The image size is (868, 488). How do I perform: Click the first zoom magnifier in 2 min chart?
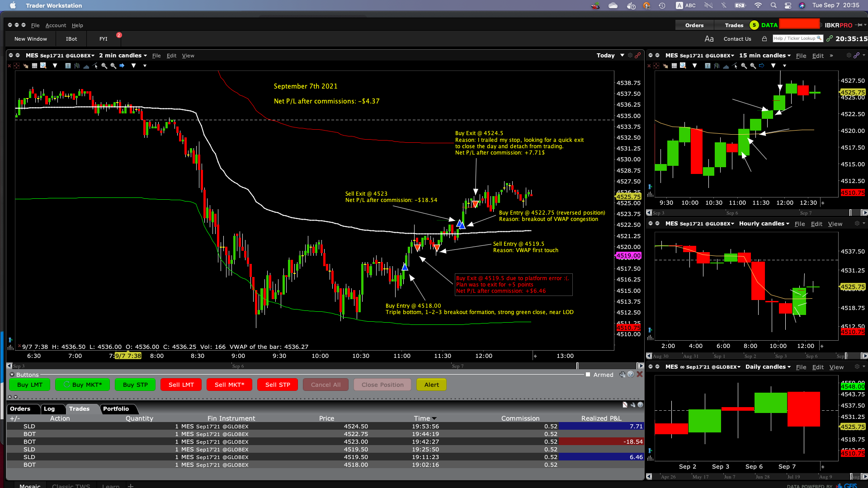pos(104,66)
